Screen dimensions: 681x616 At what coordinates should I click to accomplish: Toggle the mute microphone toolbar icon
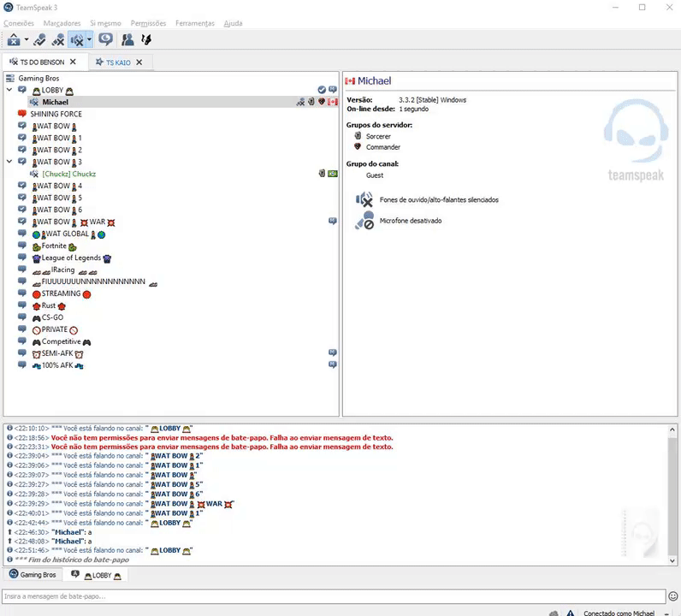pos(58,39)
